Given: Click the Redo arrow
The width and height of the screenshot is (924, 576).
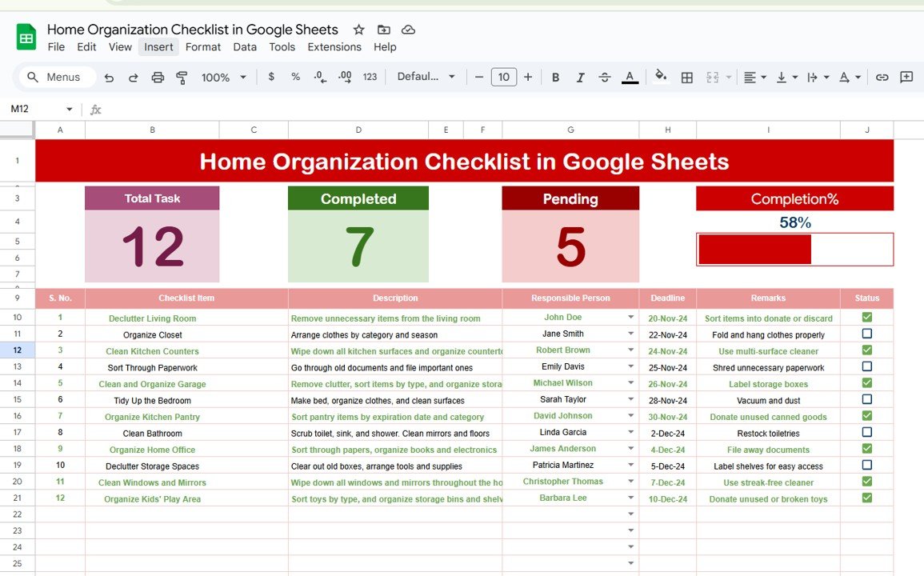Looking at the screenshot, I should click(133, 78).
